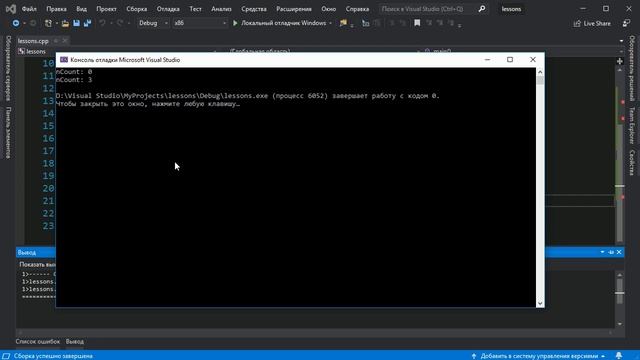The width and height of the screenshot is (640, 360).
Task: Select the lessons.cpp editor tab
Action: coord(33,41)
